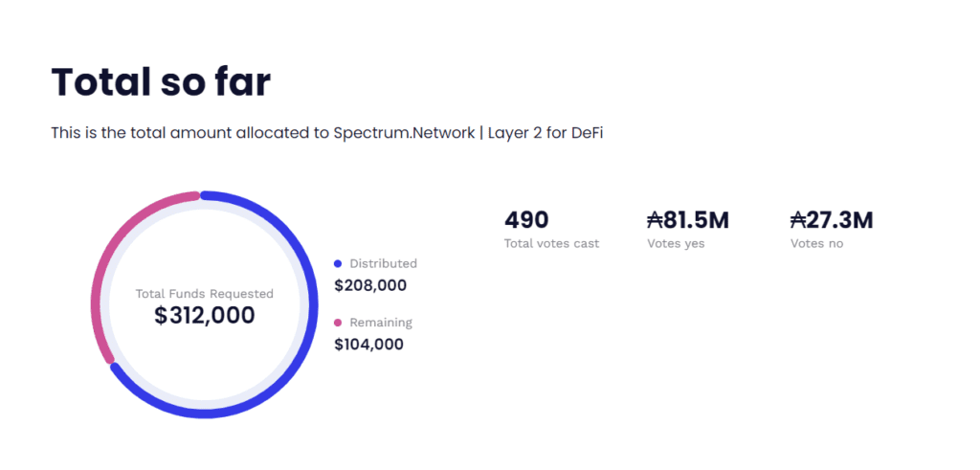Click the blue Distributed legend dot

338,264
